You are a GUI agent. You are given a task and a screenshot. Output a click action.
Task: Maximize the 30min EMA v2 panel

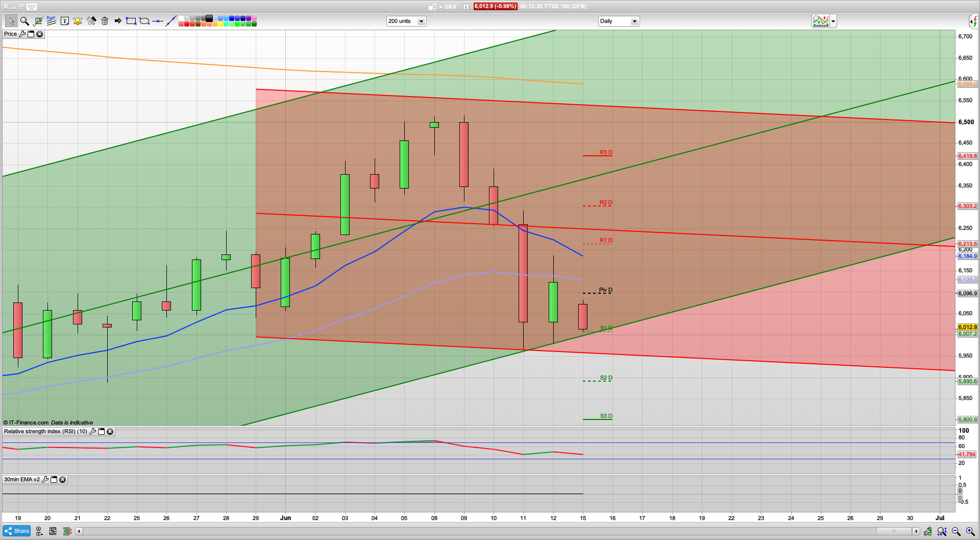[54, 479]
